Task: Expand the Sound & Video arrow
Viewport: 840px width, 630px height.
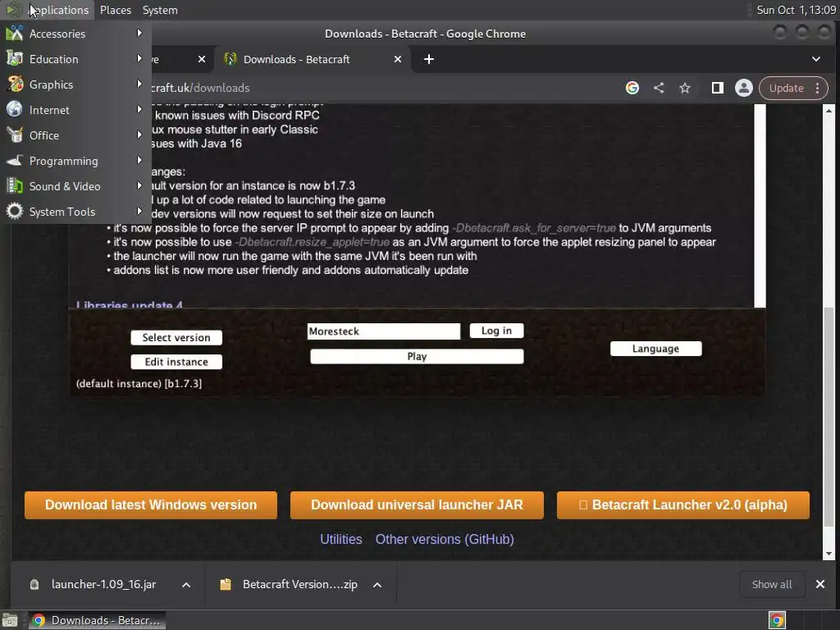Action: coord(139,186)
